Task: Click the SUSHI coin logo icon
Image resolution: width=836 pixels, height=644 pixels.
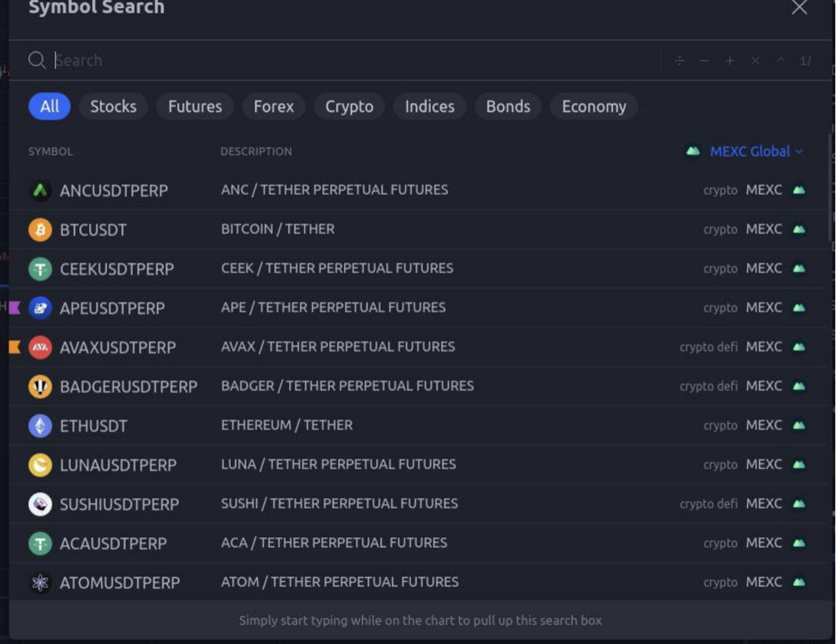Action: 40,504
